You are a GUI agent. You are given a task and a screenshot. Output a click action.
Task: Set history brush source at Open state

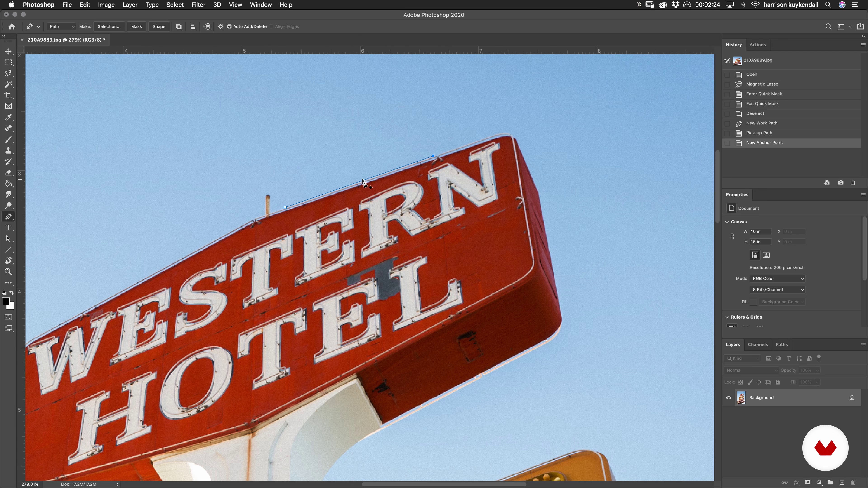[727, 75]
